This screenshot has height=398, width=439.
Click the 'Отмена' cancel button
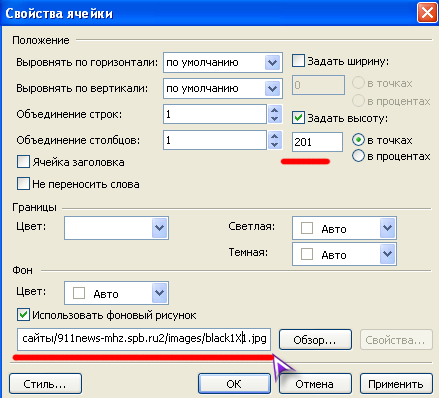point(315,384)
